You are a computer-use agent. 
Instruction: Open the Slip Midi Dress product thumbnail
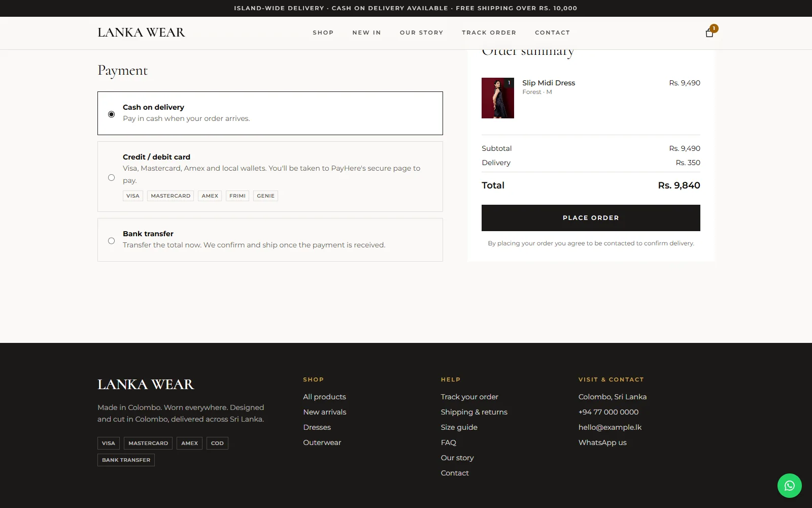coord(498,98)
